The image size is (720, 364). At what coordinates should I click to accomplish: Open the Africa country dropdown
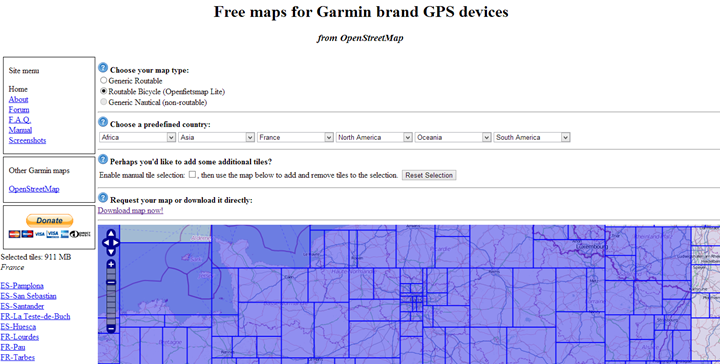137,137
